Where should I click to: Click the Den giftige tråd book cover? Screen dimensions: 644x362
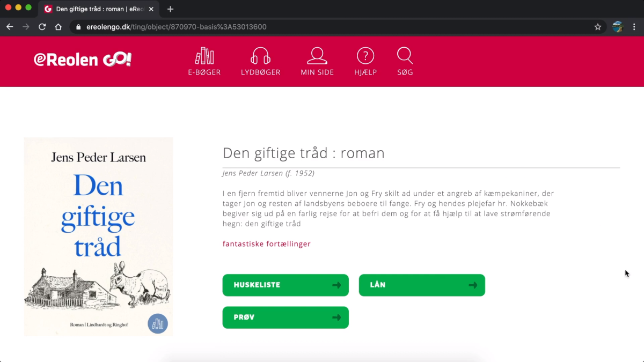tap(99, 237)
